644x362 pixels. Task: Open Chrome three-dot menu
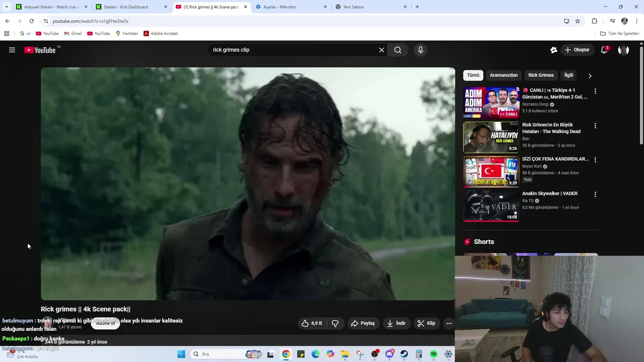637,21
